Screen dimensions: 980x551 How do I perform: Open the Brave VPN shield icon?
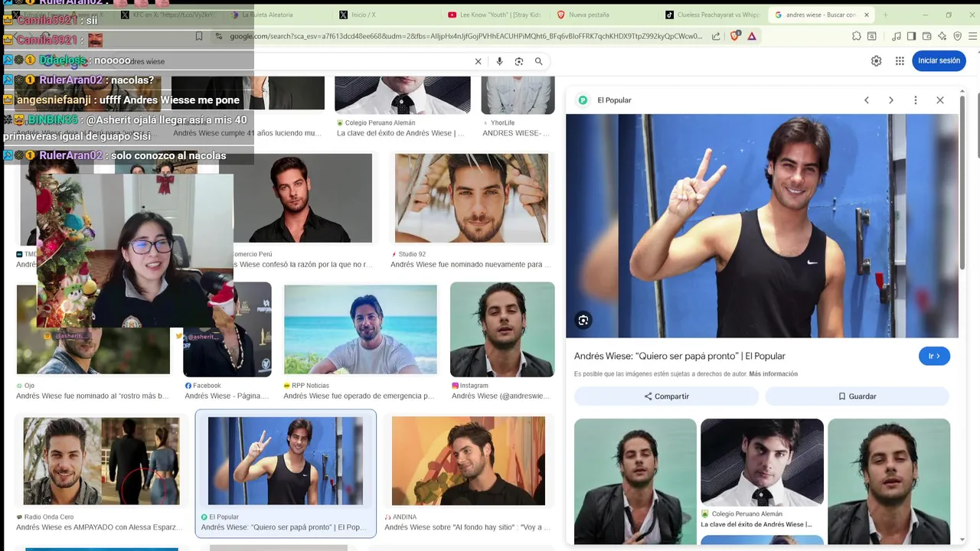click(x=957, y=36)
